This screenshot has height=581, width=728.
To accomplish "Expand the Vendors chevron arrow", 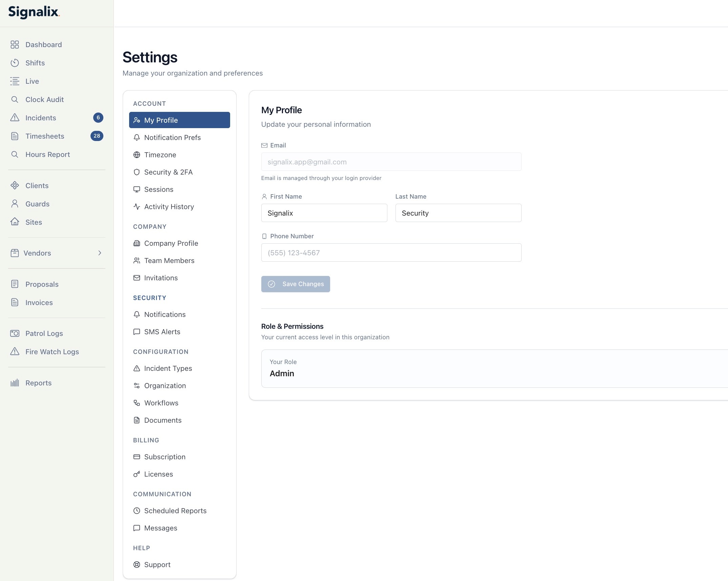I will coord(100,253).
